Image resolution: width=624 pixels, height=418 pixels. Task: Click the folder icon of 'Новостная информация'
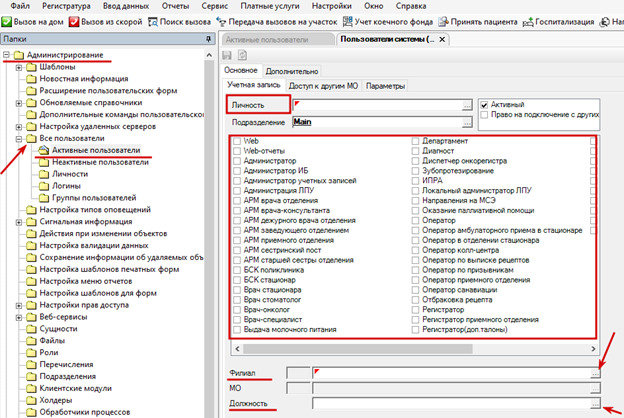(x=31, y=79)
